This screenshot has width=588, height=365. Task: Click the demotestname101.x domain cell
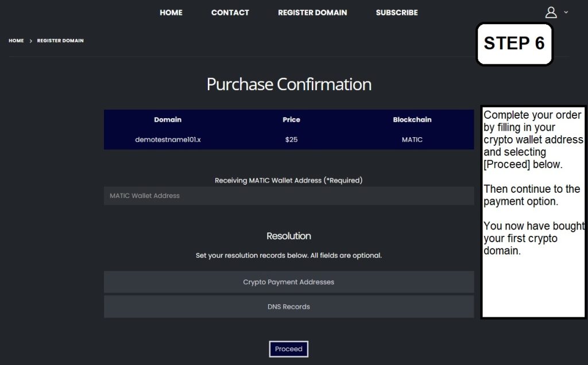coord(168,139)
